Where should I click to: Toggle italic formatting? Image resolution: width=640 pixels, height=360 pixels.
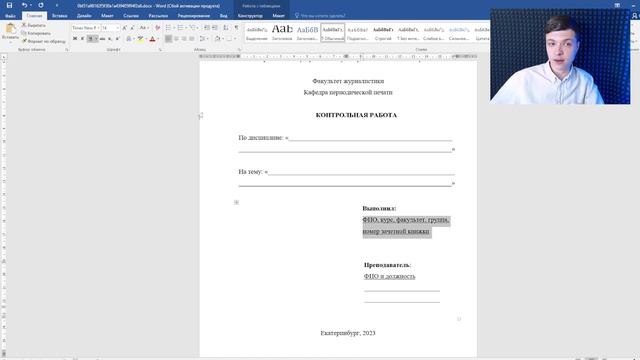(x=82, y=39)
